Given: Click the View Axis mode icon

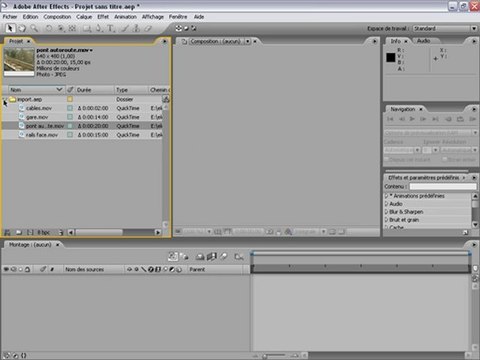Looking at the screenshot, I should pyautogui.click(x=194, y=29).
